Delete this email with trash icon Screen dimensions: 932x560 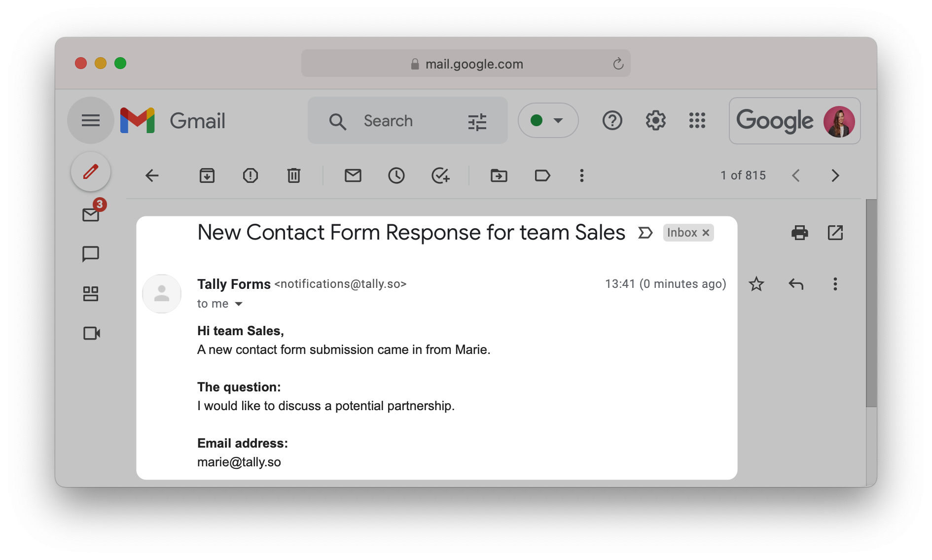click(x=294, y=175)
